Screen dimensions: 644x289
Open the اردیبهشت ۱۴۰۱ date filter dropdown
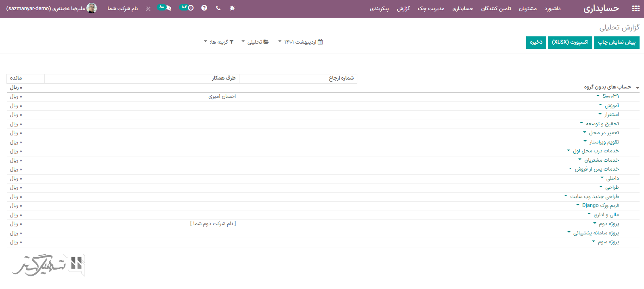tap(300, 42)
